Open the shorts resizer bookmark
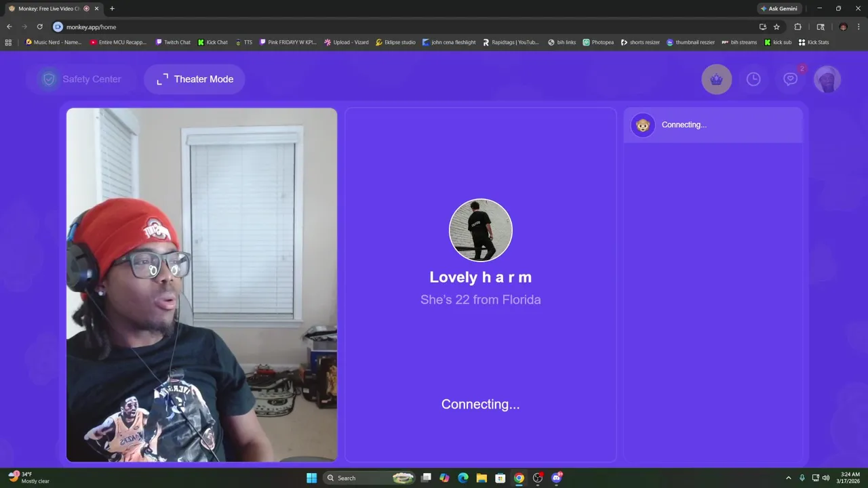This screenshot has width=868, height=488. pos(640,42)
